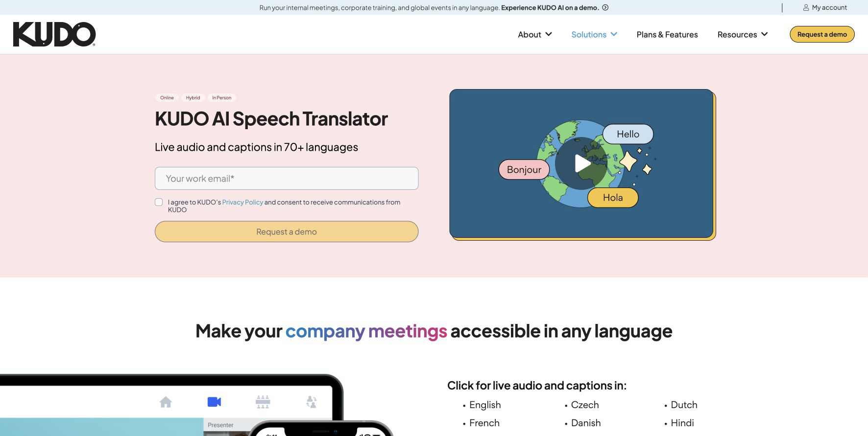This screenshot has height=436, width=868.
Task: Go to Plans & Features page
Action: click(x=667, y=34)
